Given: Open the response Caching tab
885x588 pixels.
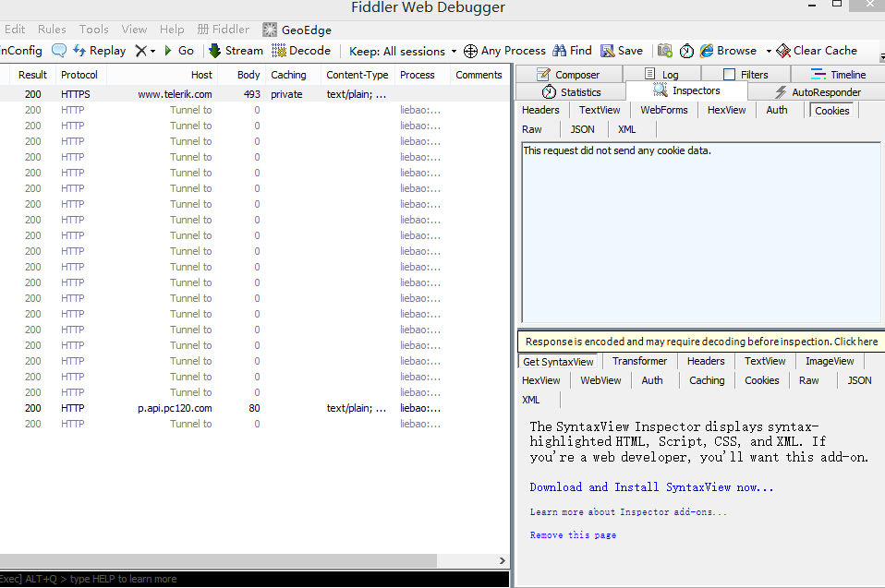Looking at the screenshot, I should coord(707,380).
